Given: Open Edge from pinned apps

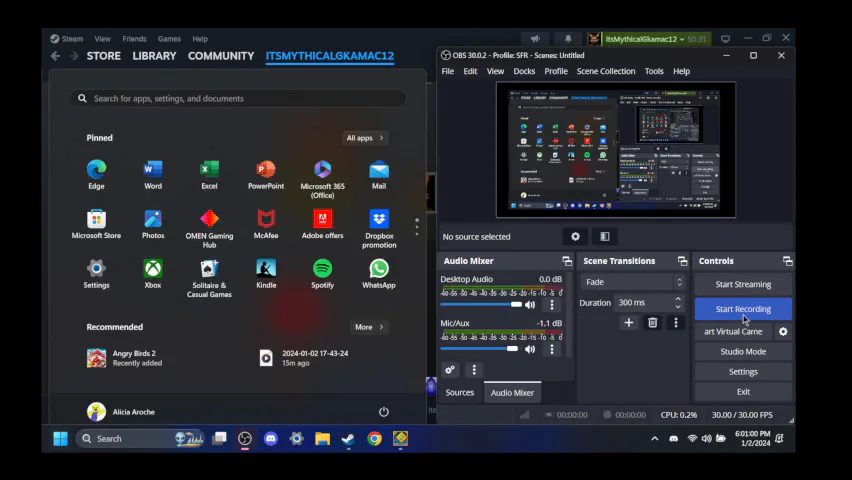Looking at the screenshot, I should (96, 174).
